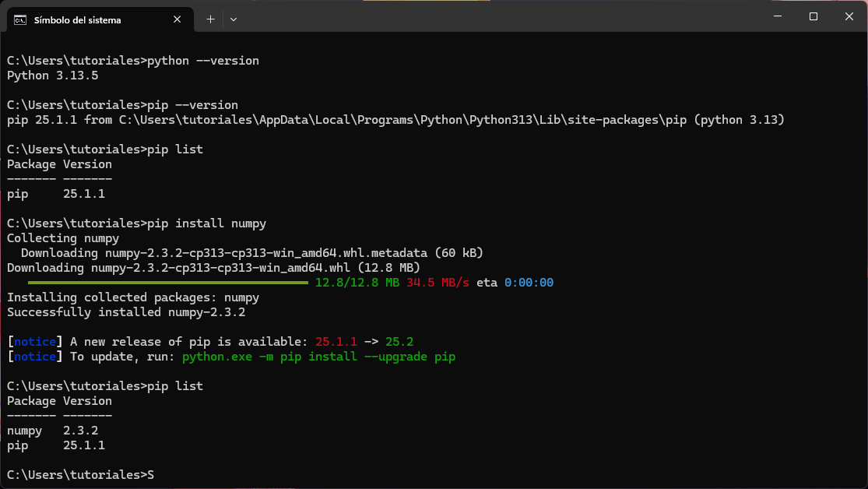The image size is (868, 489).
Task: Click the green 25.2 new pip version
Action: tap(399, 342)
